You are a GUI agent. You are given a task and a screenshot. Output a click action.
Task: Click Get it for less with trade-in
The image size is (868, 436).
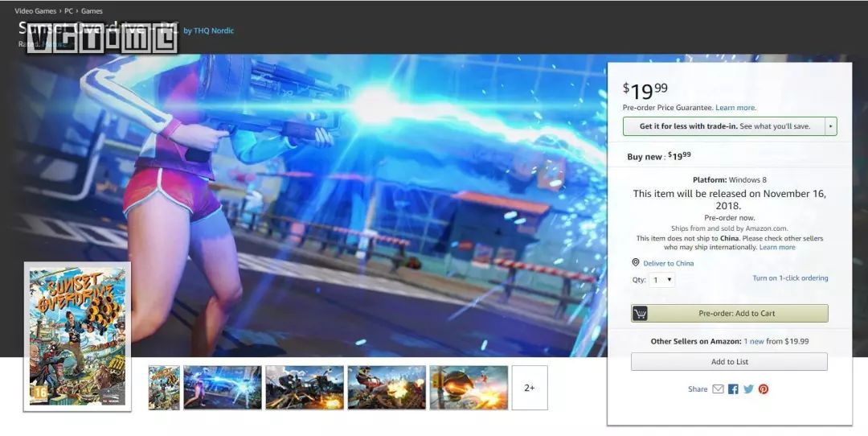[724, 126]
